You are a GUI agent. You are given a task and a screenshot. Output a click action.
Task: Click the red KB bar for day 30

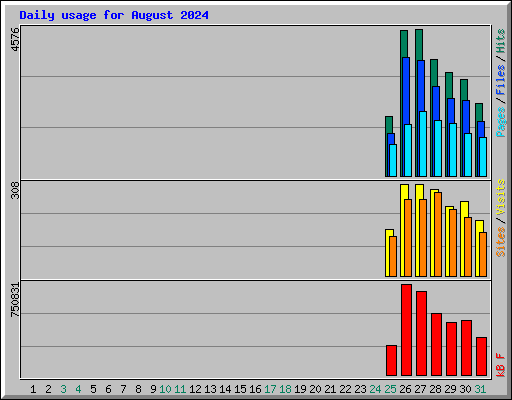click(466, 348)
